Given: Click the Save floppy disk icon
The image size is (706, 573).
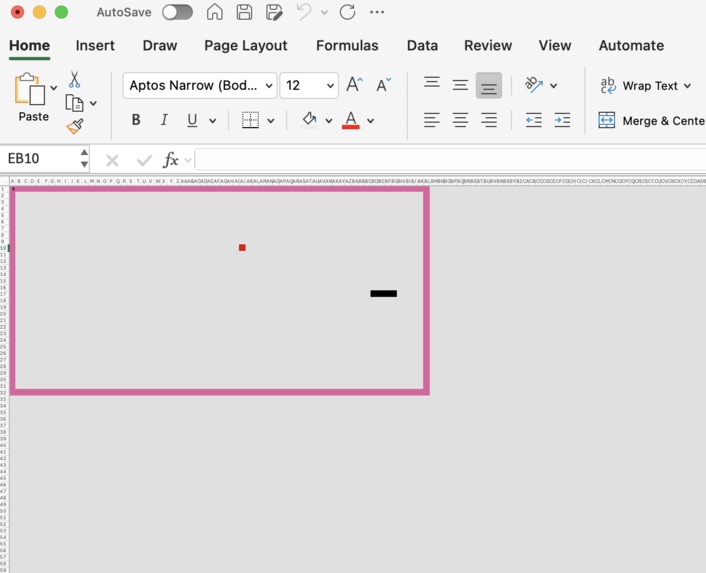Looking at the screenshot, I should pyautogui.click(x=244, y=12).
